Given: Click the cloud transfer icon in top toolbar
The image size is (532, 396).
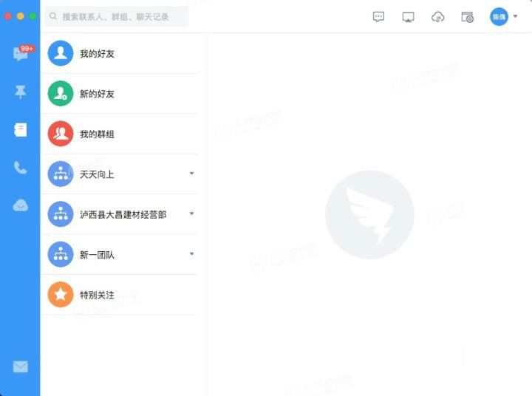Looking at the screenshot, I should (437, 17).
